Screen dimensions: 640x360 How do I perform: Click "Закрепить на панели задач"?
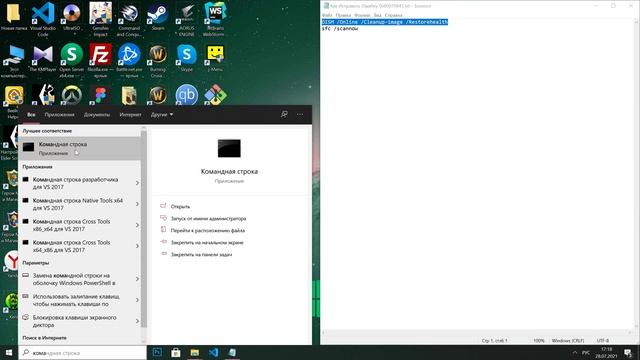tap(201, 254)
